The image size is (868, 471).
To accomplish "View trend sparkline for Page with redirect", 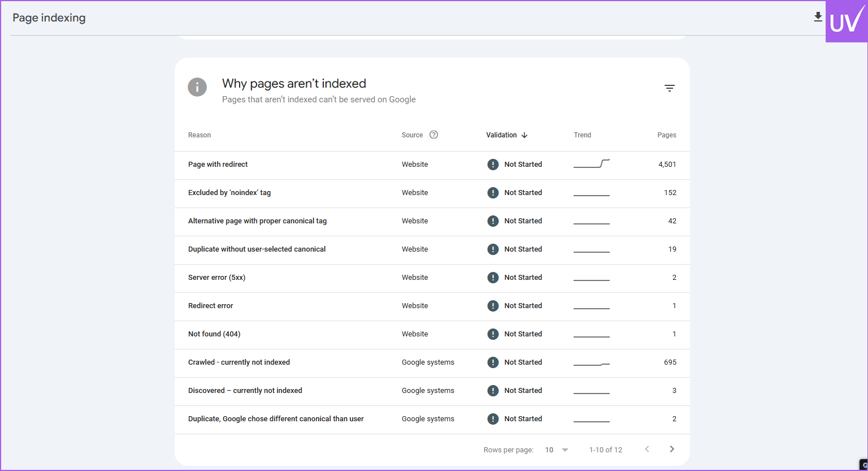I will 591,165.
